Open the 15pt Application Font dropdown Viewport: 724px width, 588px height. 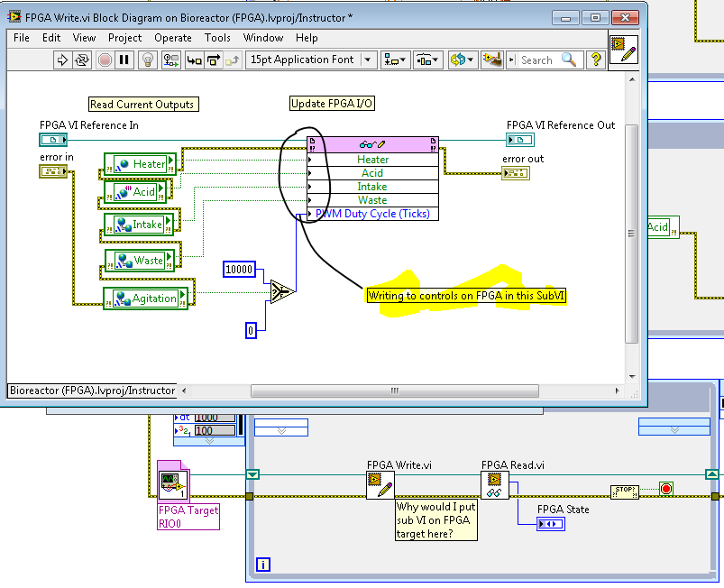tap(310, 60)
